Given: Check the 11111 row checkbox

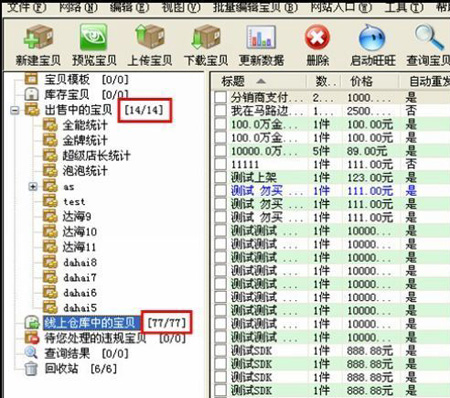Looking at the screenshot, I should coord(220,164).
